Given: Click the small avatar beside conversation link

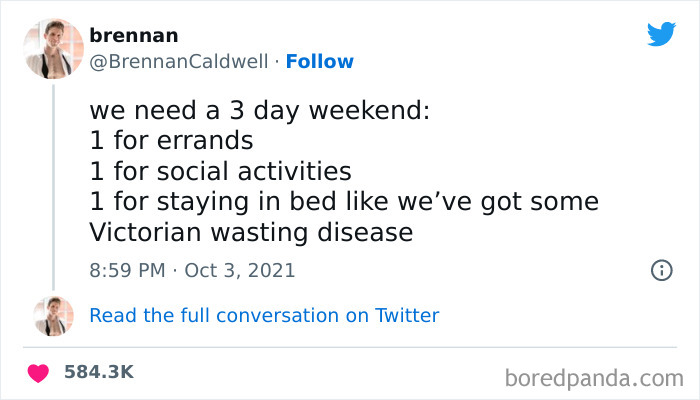Looking at the screenshot, I should [x=55, y=315].
